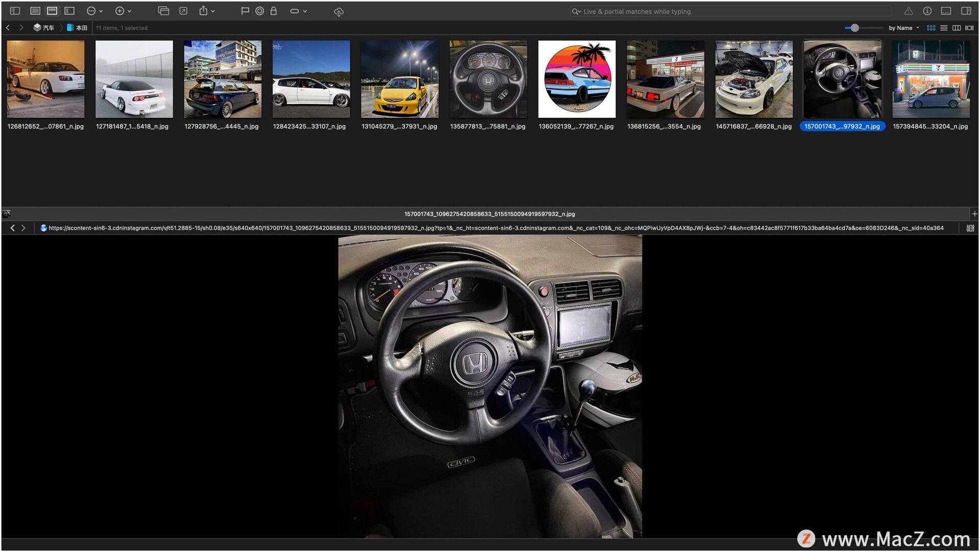Switch to icon grid view
Image resolution: width=980 pixels, height=552 pixels.
pyautogui.click(x=931, y=28)
